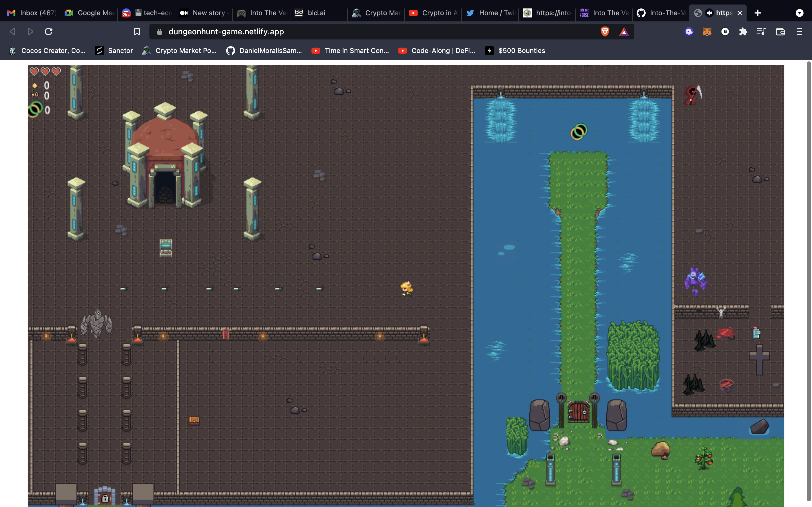Click the Brave Rewards triangle icon
The image size is (812, 507).
coord(624,32)
